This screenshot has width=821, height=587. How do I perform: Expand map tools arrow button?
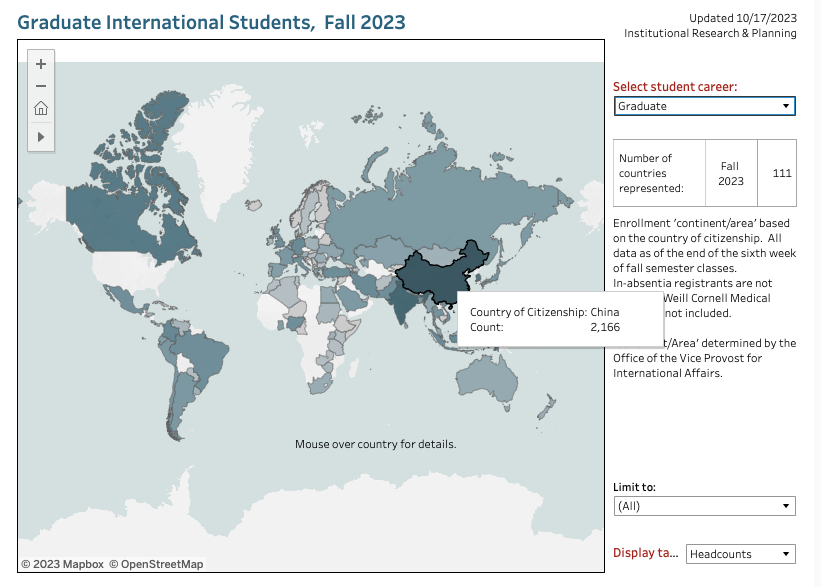(41, 135)
